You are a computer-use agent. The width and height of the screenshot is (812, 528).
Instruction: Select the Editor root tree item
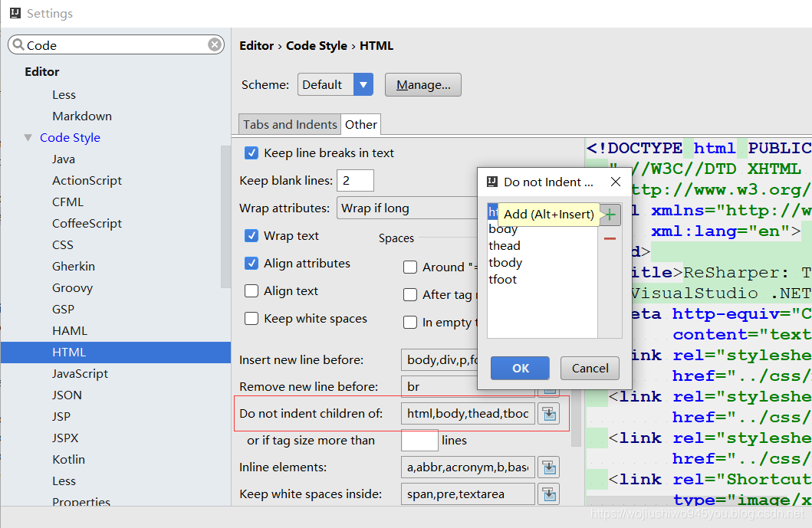(x=42, y=72)
